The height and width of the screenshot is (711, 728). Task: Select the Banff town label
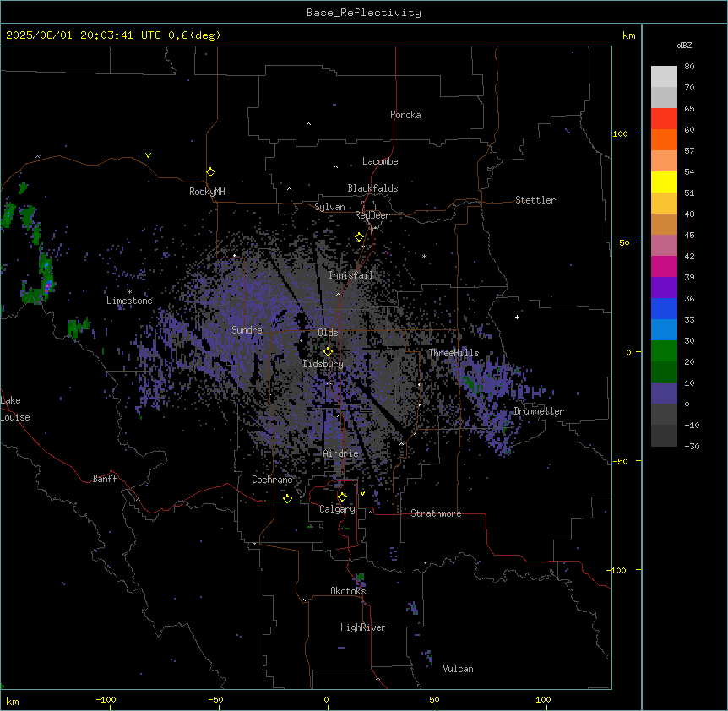click(105, 479)
